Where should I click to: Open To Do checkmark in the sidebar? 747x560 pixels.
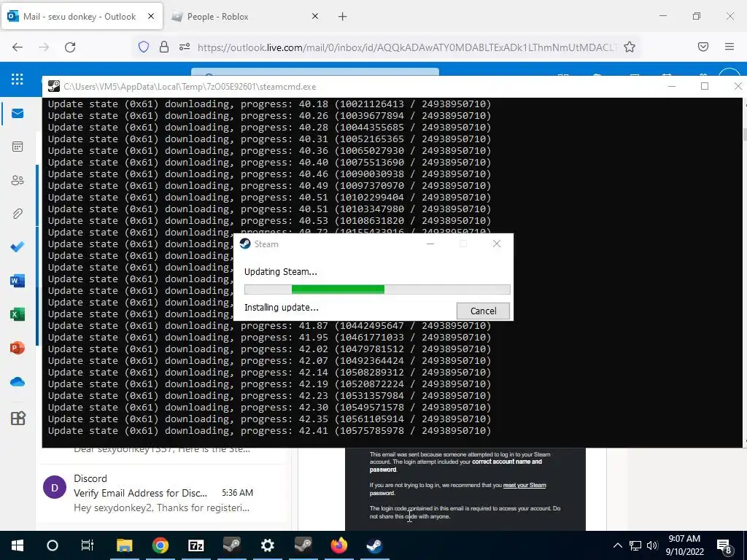[x=18, y=247]
